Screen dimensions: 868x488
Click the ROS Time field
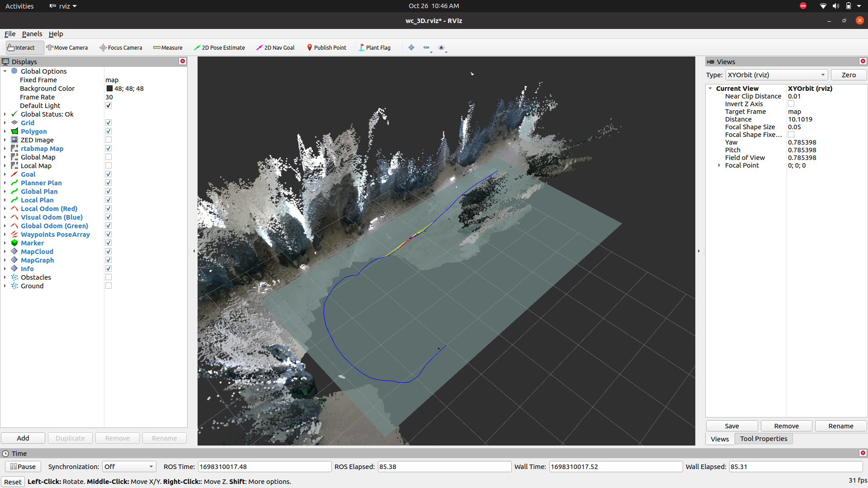click(264, 466)
